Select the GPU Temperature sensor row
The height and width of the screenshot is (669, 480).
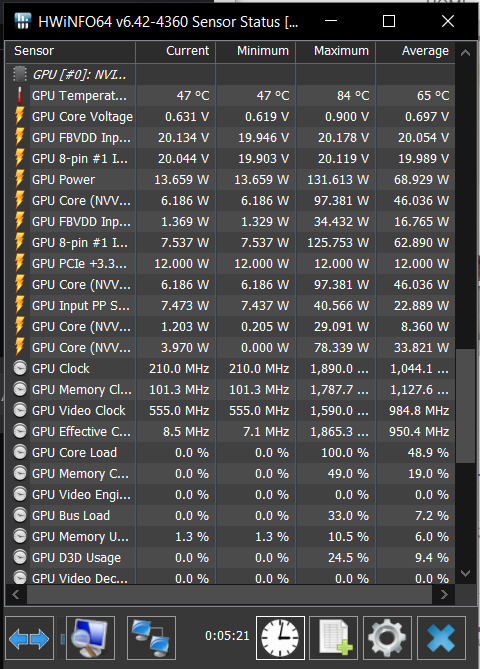(x=230, y=95)
